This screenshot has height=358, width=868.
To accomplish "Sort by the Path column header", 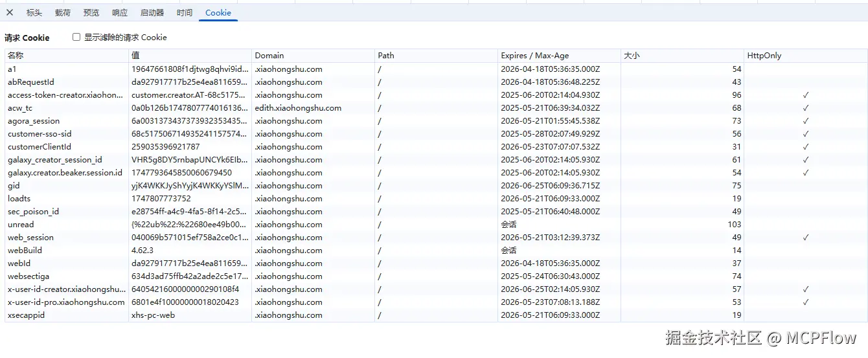I will pyautogui.click(x=436, y=56).
